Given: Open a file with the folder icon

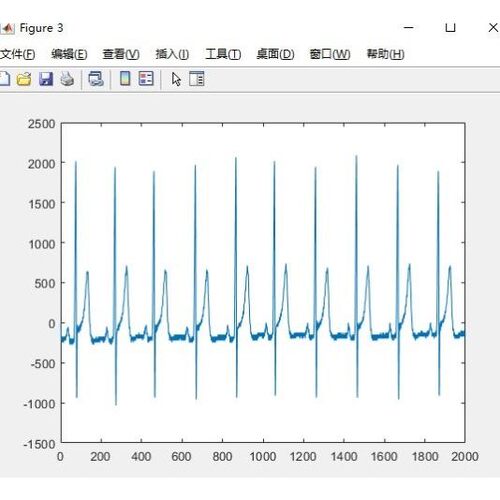Looking at the screenshot, I should pos(24,79).
